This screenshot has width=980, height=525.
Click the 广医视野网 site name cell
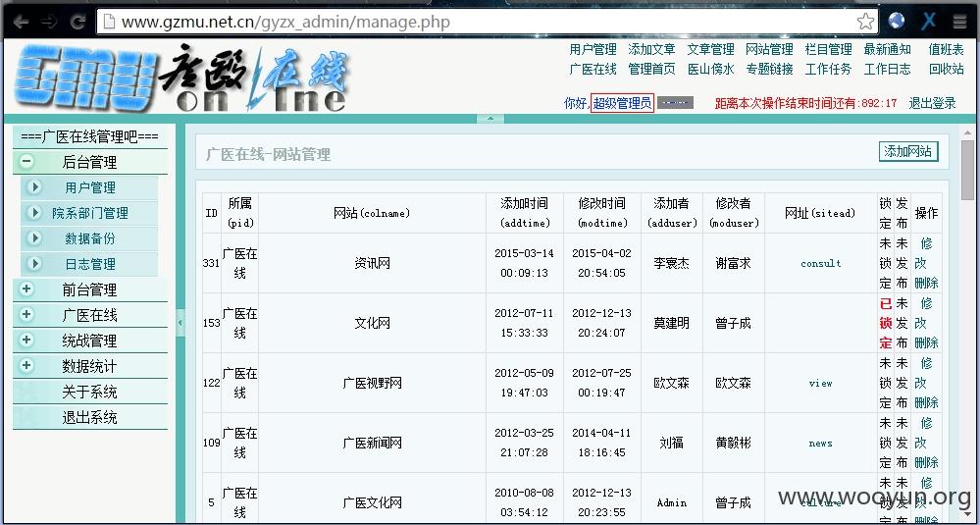372,384
